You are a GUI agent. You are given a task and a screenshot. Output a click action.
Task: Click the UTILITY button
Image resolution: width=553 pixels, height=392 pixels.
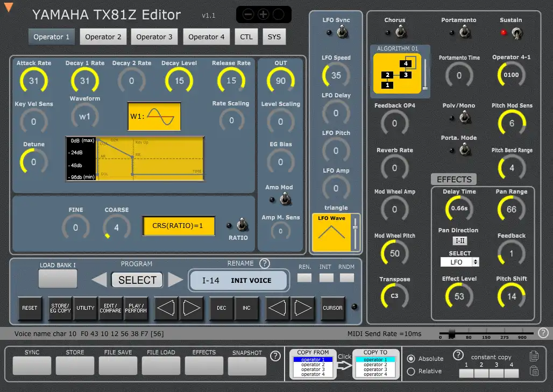point(86,308)
